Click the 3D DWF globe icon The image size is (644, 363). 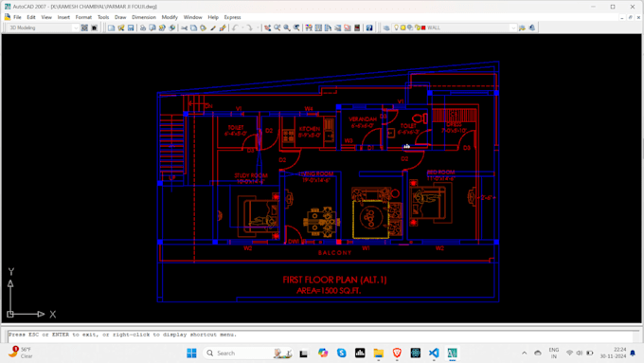pyautogui.click(x=172, y=27)
